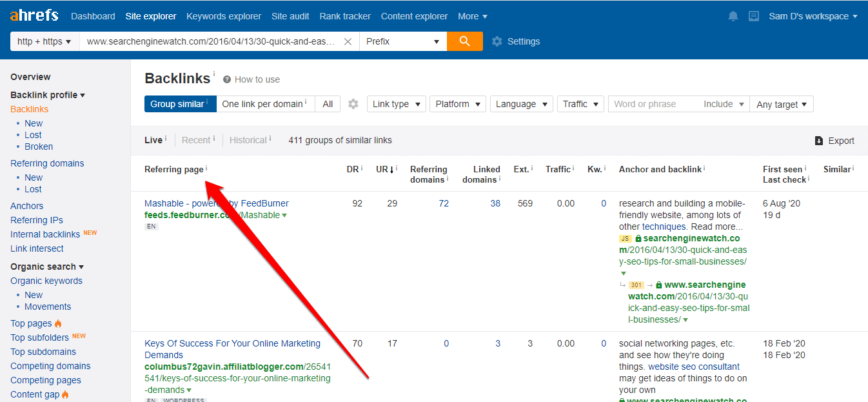Click 72 referring domains in the Mashable row

444,203
